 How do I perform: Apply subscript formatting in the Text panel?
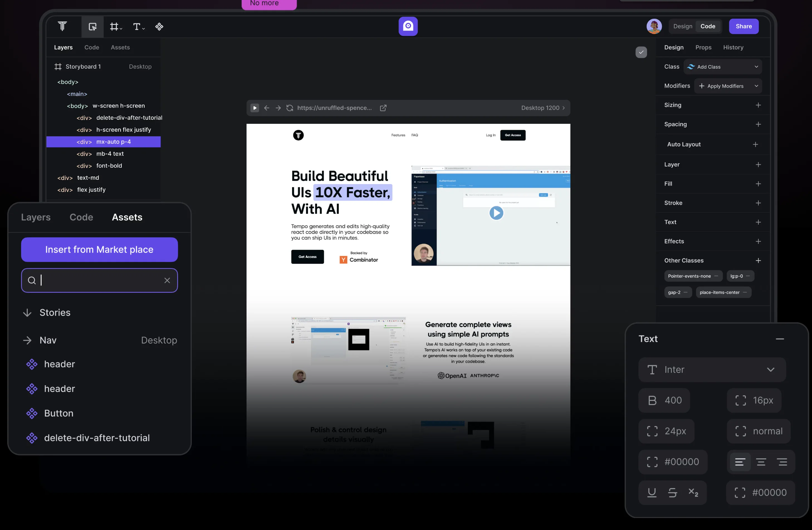(694, 492)
